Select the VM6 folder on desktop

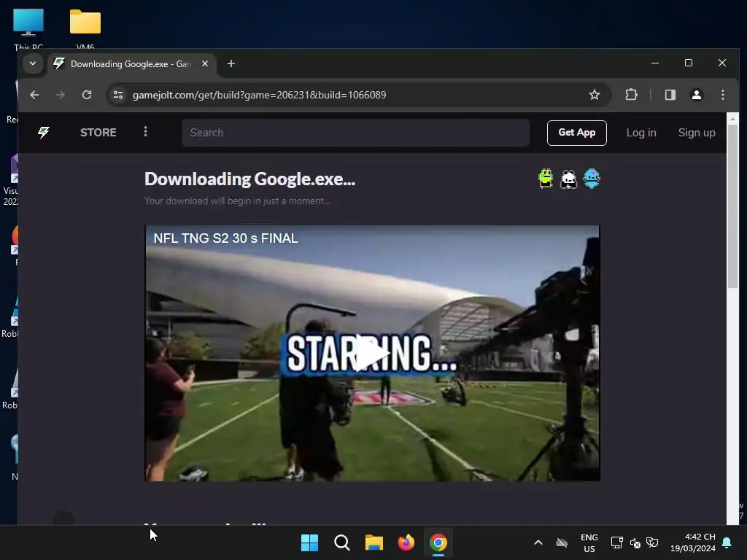click(85, 29)
